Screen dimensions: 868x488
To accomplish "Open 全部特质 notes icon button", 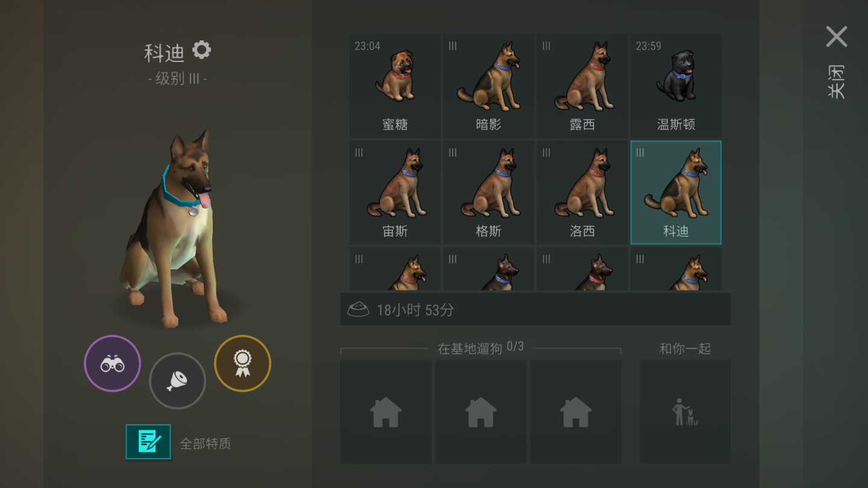I will [x=148, y=442].
